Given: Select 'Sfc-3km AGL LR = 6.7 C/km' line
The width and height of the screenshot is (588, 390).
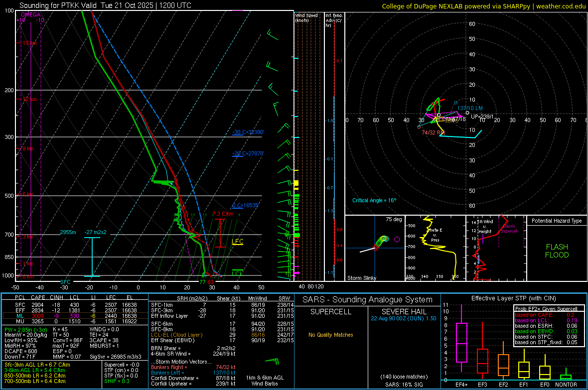Looking at the screenshot, I should click(x=37, y=365).
